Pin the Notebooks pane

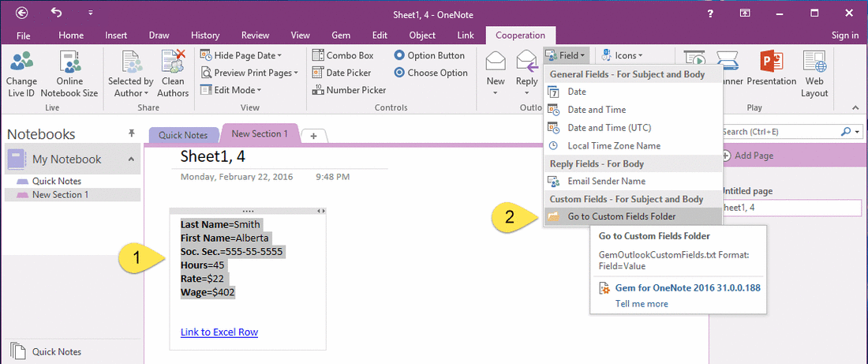(131, 133)
